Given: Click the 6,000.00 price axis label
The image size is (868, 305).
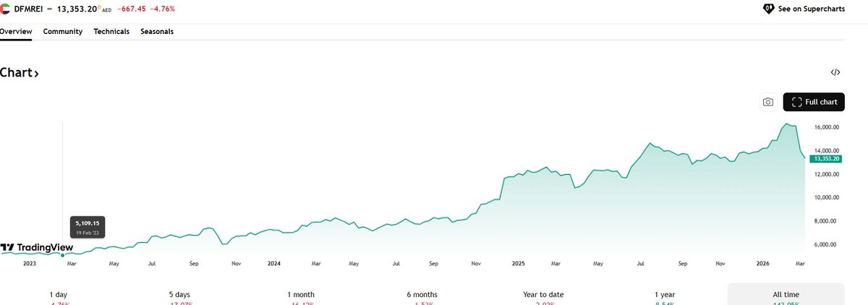Looking at the screenshot, I should [x=826, y=244].
